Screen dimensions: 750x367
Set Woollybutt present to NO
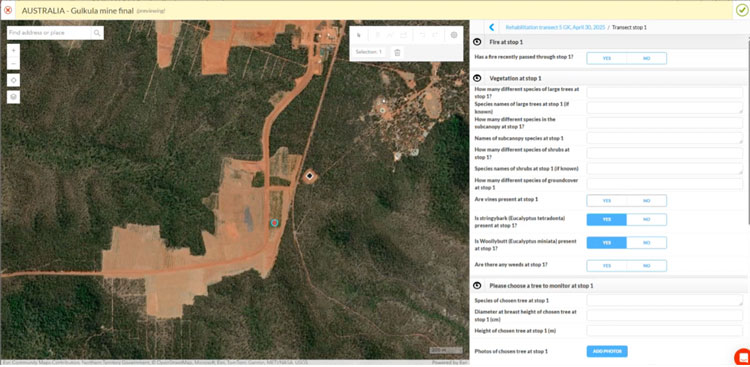coord(646,243)
